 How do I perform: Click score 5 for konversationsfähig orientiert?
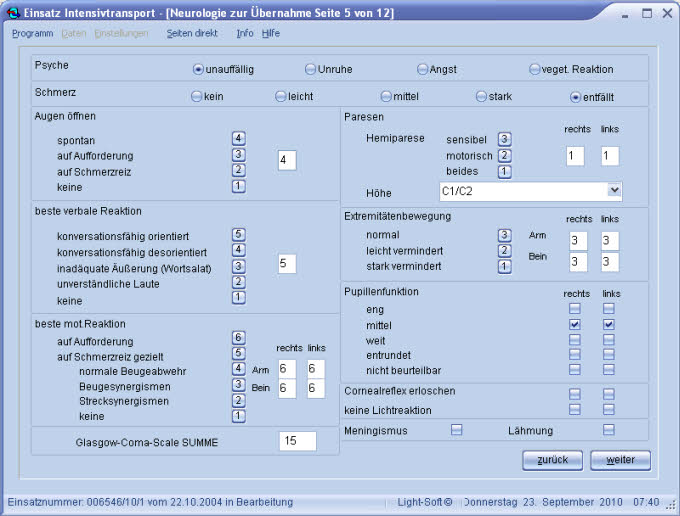pos(239,235)
